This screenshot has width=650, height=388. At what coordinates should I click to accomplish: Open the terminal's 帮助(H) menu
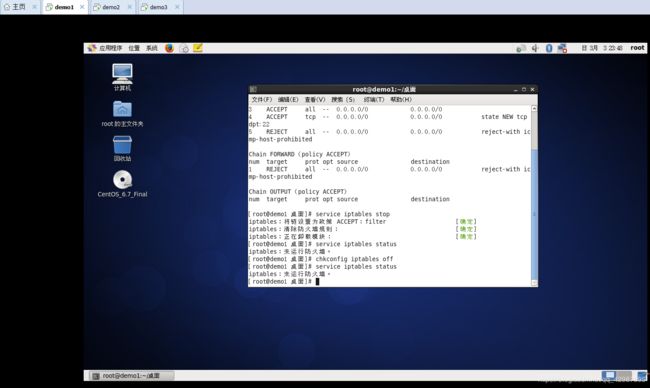click(401, 99)
